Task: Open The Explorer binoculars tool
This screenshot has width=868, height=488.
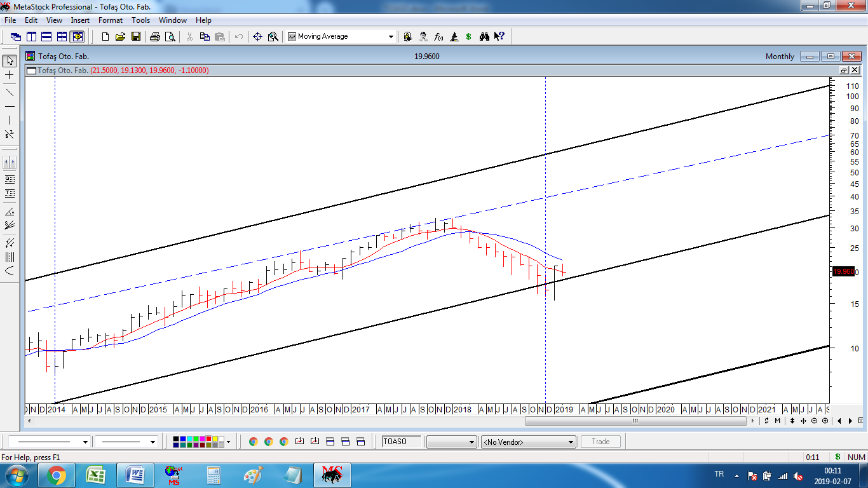Action: 484,37
